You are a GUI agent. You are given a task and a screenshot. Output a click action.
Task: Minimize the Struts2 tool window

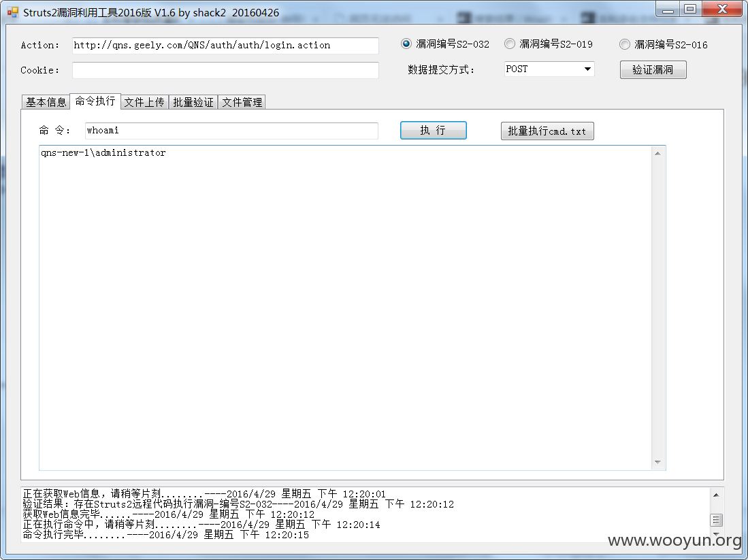(668, 9)
